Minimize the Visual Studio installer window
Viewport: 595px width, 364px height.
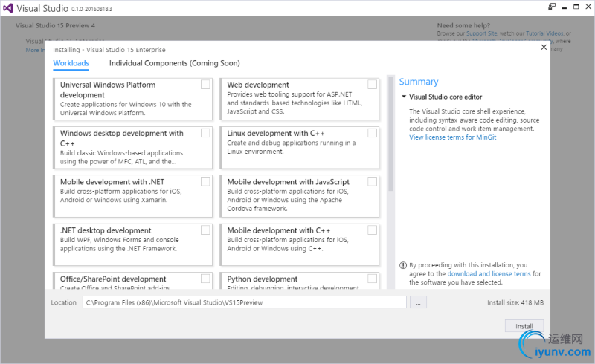562,6
